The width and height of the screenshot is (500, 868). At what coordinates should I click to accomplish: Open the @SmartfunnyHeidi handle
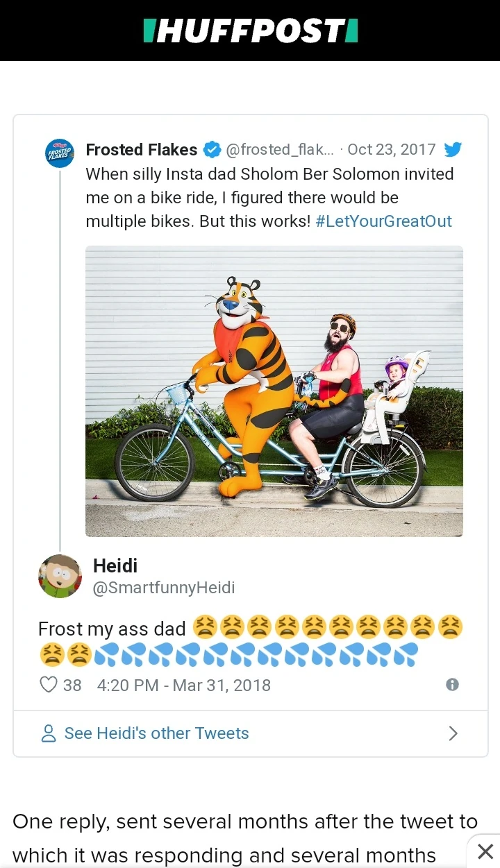[x=164, y=588]
